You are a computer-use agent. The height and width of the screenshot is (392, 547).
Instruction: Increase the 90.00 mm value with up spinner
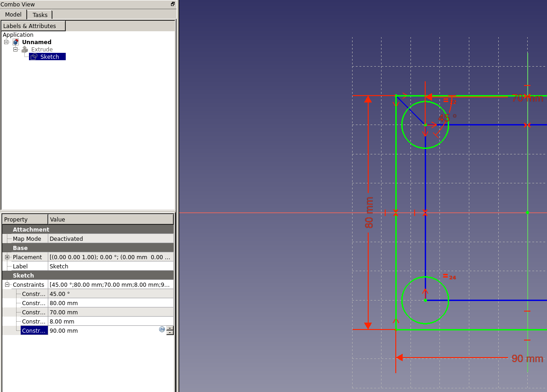tap(170, 328)
